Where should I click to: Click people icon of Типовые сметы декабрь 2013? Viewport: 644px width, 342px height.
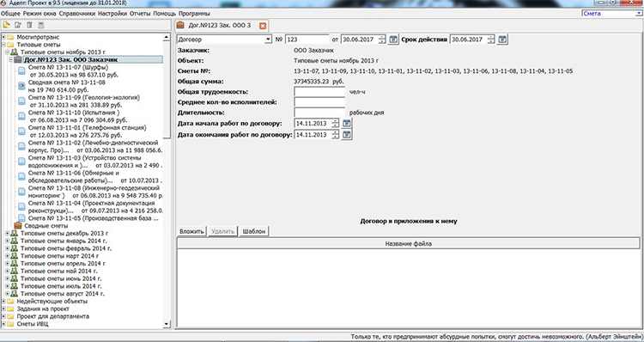[14, 234]
